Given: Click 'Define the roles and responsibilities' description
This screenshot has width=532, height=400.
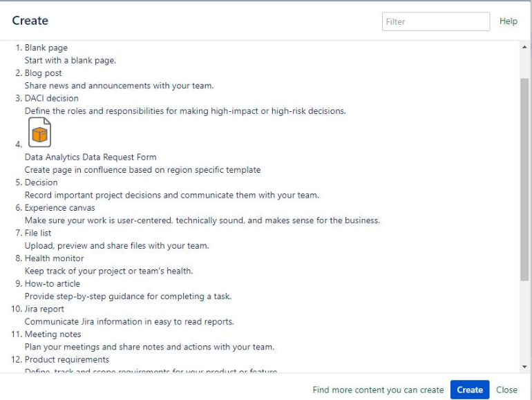Looking at the screenshot, I should tap(185, 111).
